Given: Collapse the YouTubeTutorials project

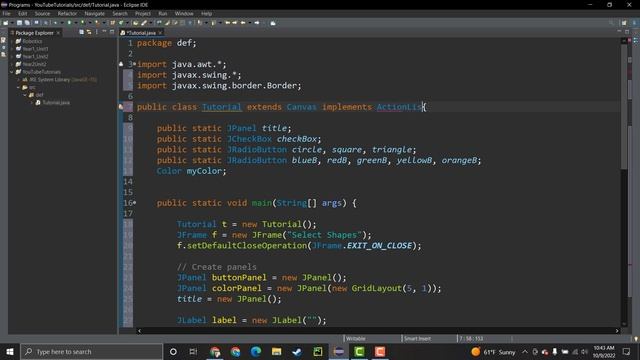Looking at the screenshot, I should [12, 72].
